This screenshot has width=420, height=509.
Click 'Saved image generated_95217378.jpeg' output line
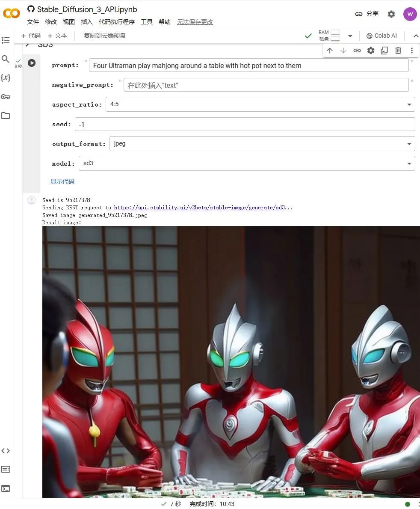point(95,215)
